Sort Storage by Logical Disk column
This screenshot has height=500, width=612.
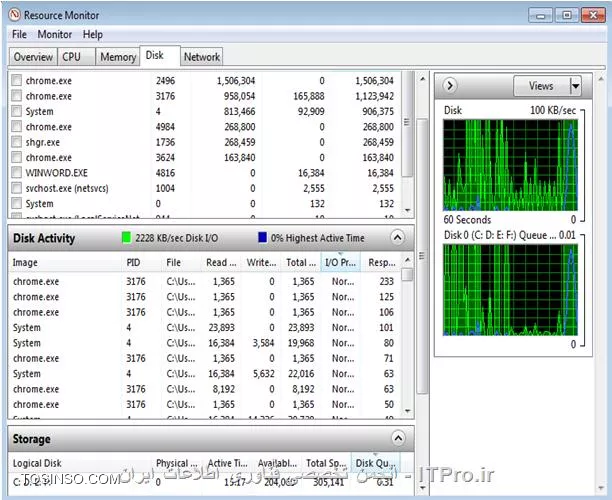pyautogui.click(x=80, y=463)
